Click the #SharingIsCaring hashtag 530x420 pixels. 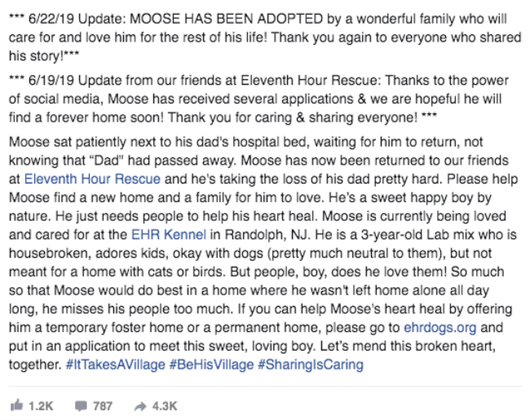(x=311, y=365)
